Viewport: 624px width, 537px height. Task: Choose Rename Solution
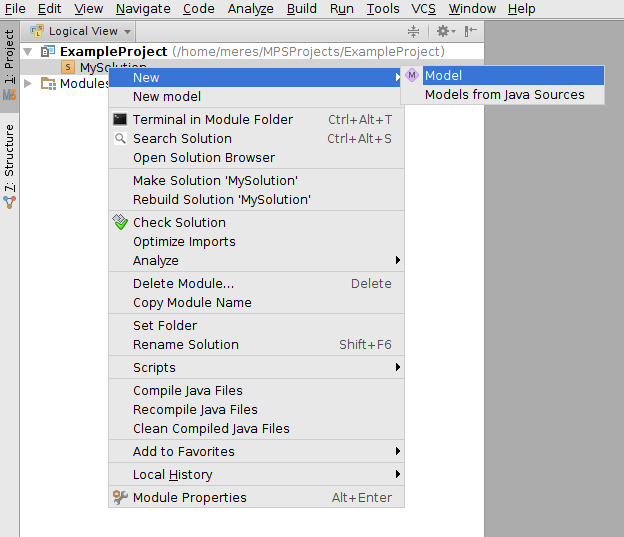coord(256,345)
